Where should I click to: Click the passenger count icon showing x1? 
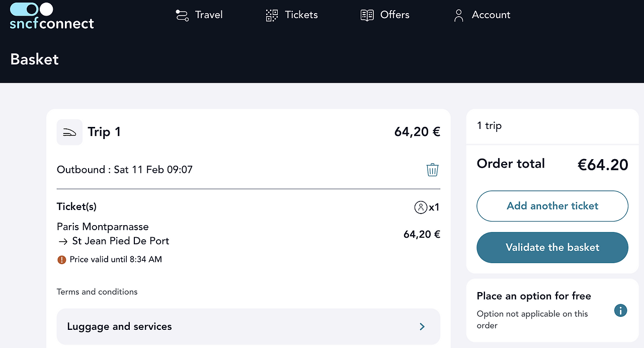(x=421, y=207)
